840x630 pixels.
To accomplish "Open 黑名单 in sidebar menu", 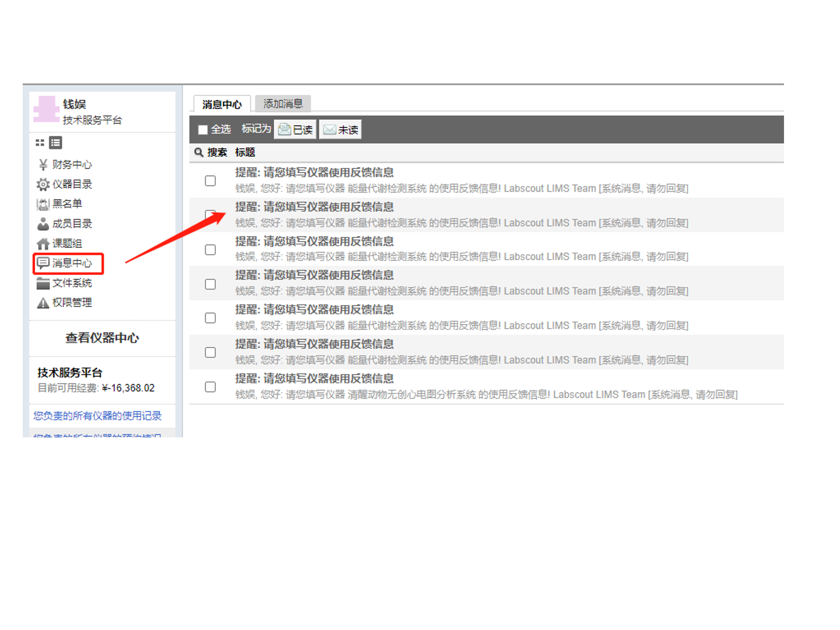I will (67, 204).
